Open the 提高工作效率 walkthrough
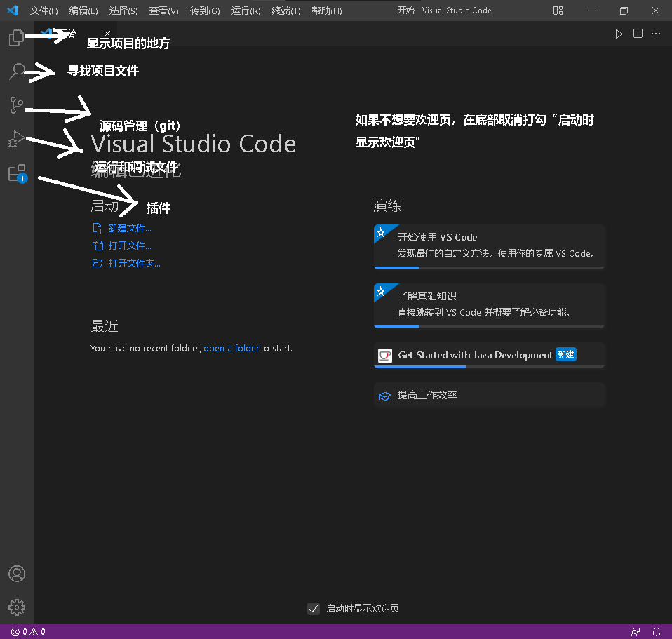 tap(489, 395)
